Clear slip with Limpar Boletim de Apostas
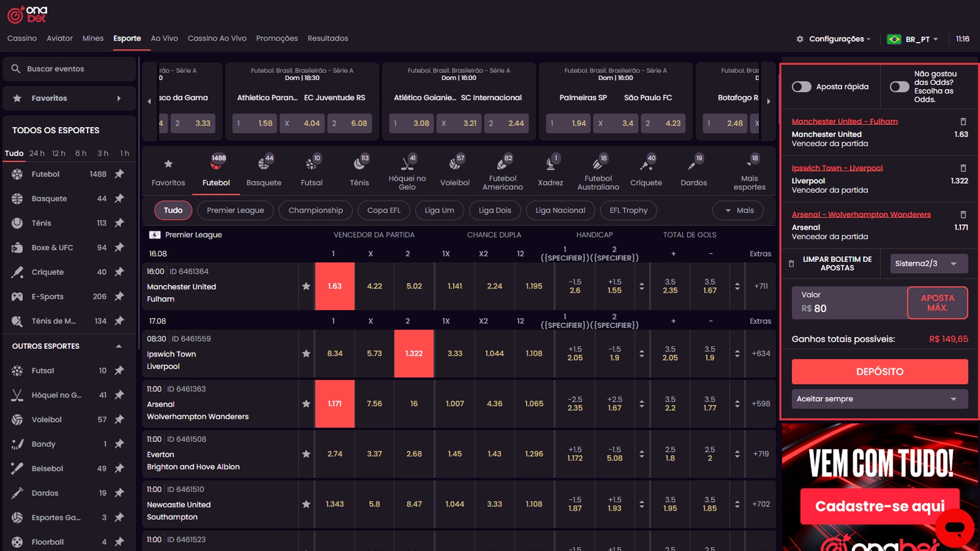The height and width of the screenshot is (551, 980). click(830, 263)
